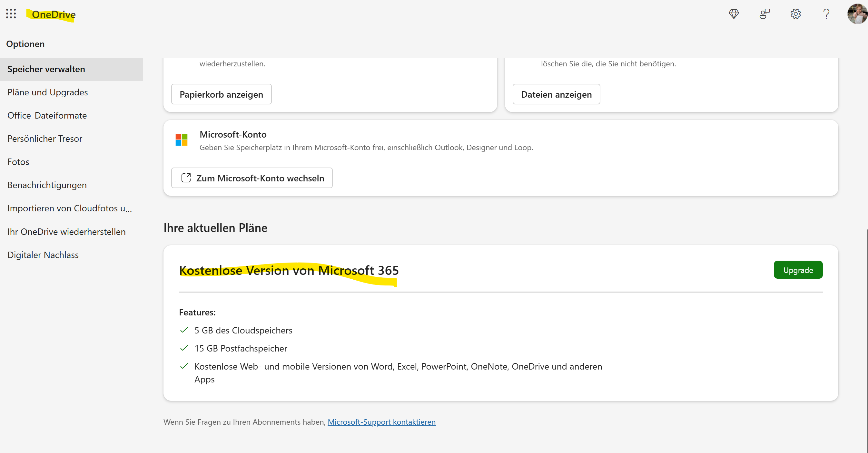
Task: Open Importieren von Cloudfotos option
Action: tap(72, 208)
